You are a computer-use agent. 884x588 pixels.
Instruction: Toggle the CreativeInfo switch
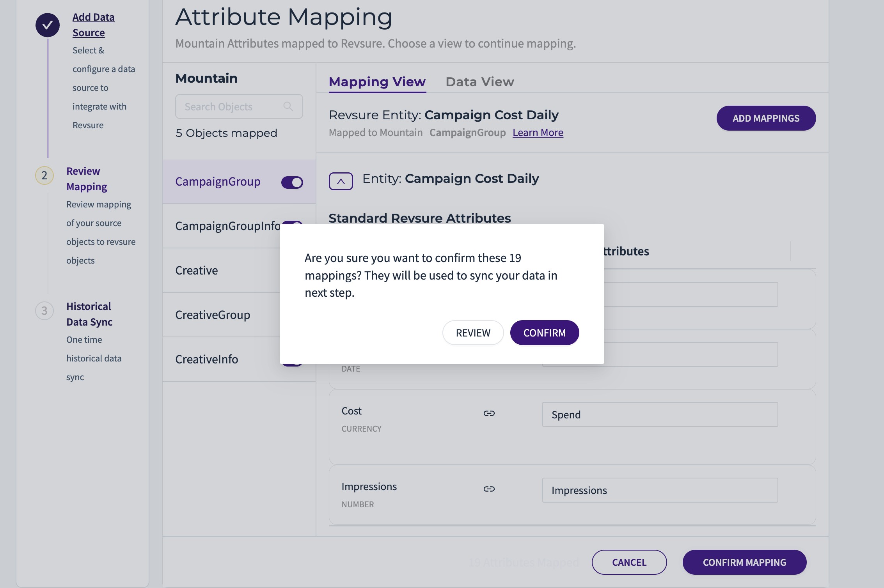point(292,365)
